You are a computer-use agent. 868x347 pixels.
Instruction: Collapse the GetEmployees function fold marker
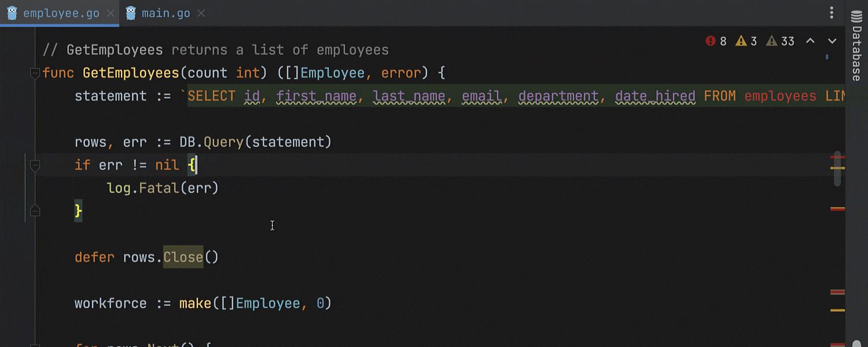pyautogui.click(x=35, y=73)
